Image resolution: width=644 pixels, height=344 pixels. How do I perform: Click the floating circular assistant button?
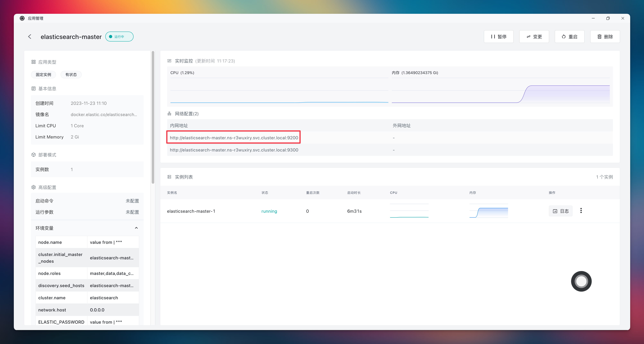(581, 281)
